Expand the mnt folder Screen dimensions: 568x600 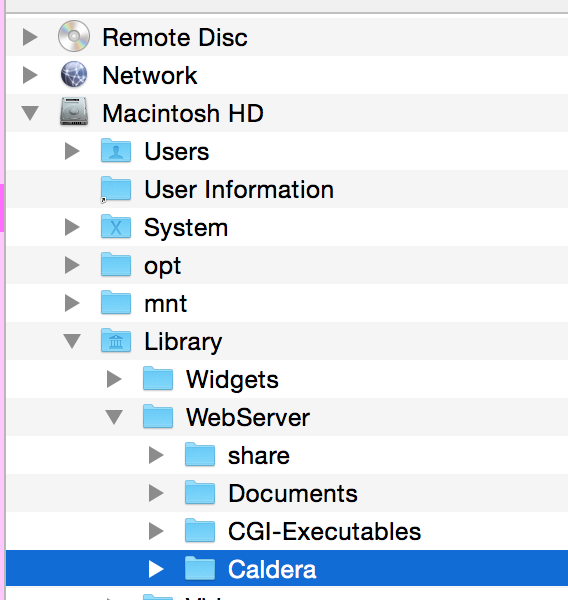(x=72, y=303)
